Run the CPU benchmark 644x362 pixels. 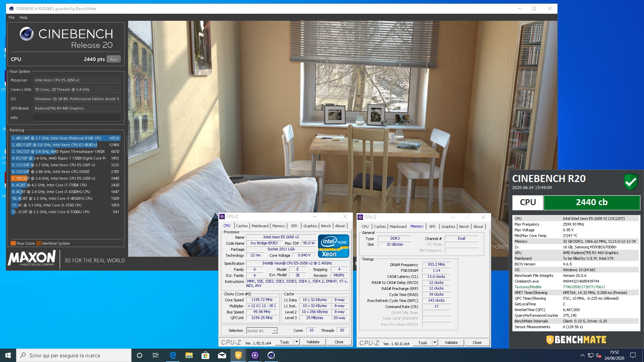coord(113,59)
